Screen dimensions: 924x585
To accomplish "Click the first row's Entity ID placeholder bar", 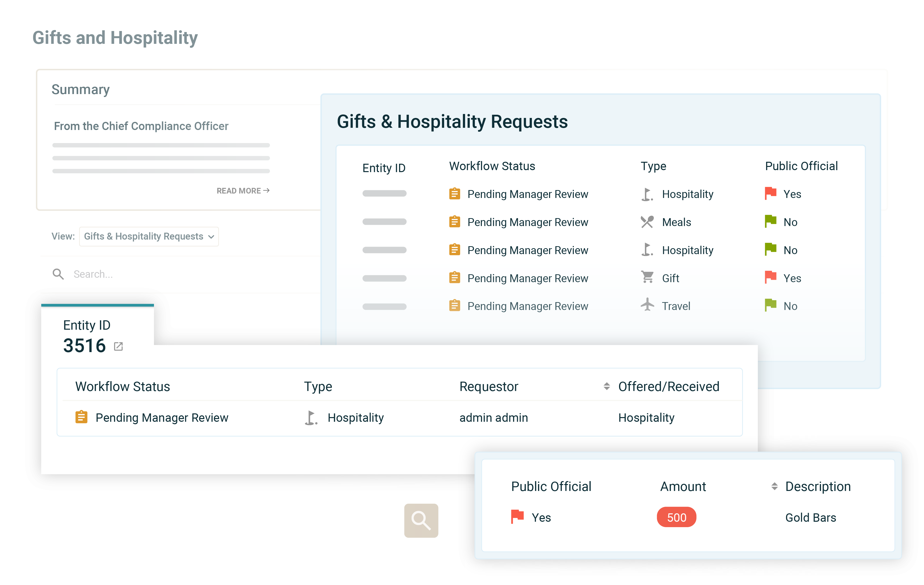I will tap(384, 193).
